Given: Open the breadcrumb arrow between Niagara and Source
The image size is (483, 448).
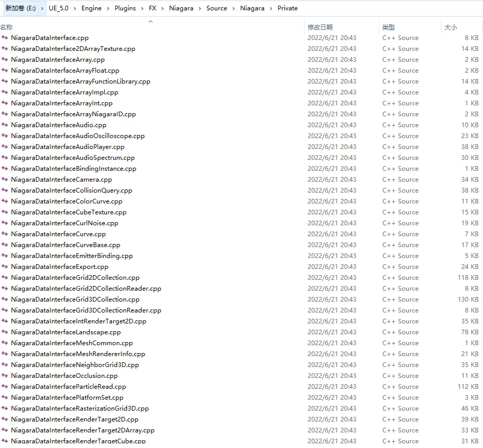Looking at the screenshot, I should 200,8.
